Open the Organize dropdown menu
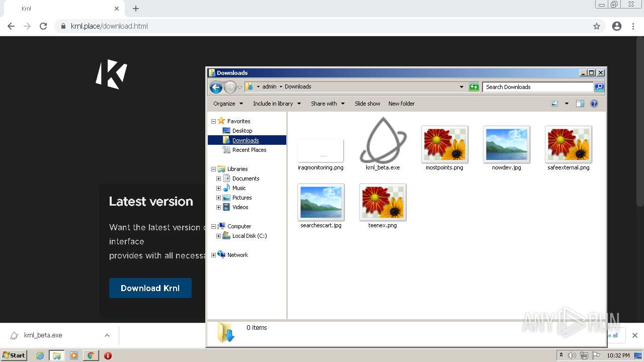 (228, 104)
